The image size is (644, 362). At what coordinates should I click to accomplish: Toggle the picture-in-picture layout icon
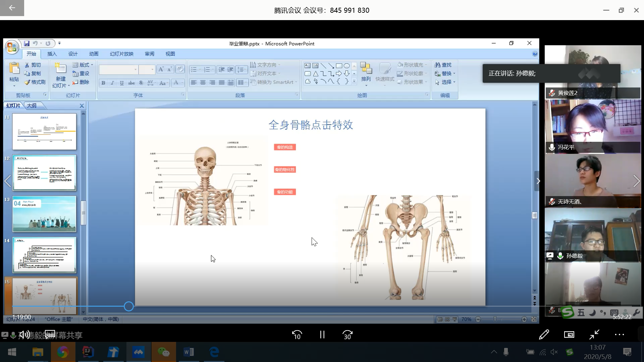pos(569,335)
